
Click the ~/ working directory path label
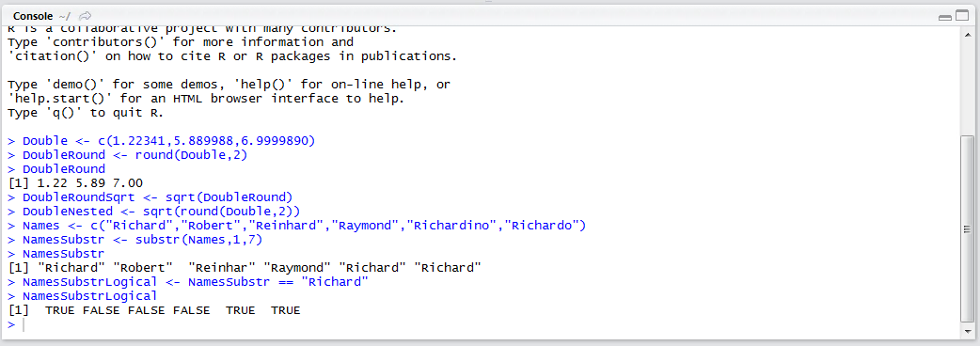[64, 16]
